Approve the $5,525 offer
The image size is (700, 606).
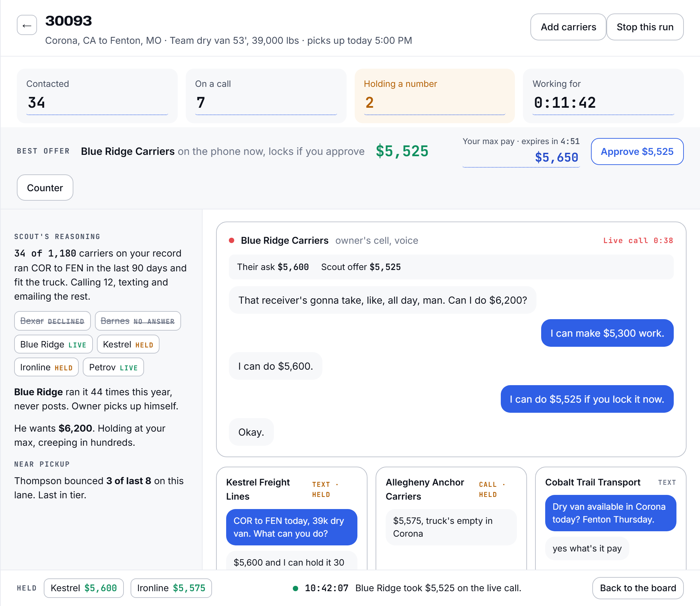coord(637,151)
